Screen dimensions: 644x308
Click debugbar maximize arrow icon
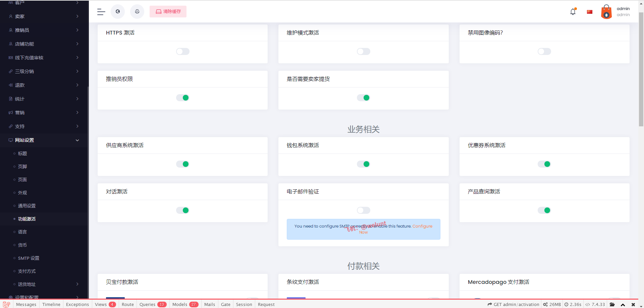pos(623,305)
